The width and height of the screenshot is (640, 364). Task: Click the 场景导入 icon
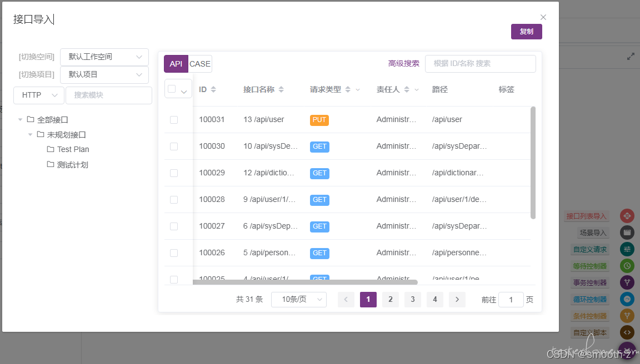click(x=627, y=232)
